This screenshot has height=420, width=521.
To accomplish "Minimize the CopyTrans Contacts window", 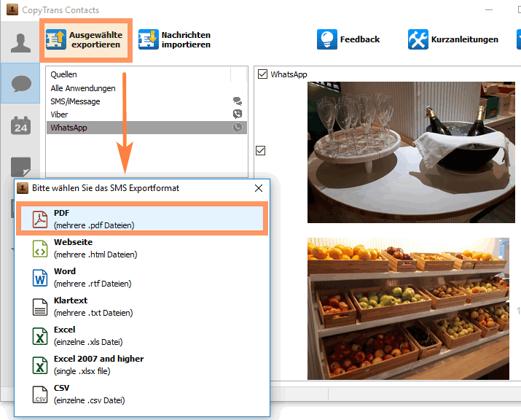I will [x=489, y=9].
